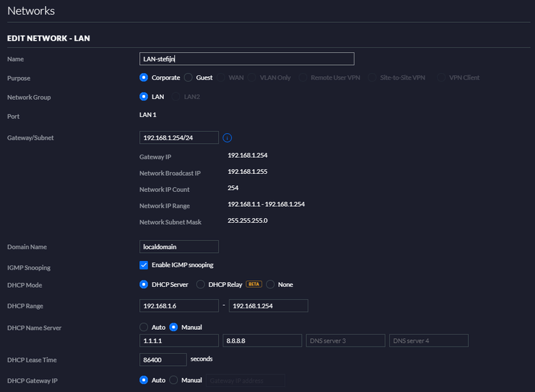This screenshot has height=392, width=535.
Task: Click the Domain Name input field
Action: pos(179,246)
